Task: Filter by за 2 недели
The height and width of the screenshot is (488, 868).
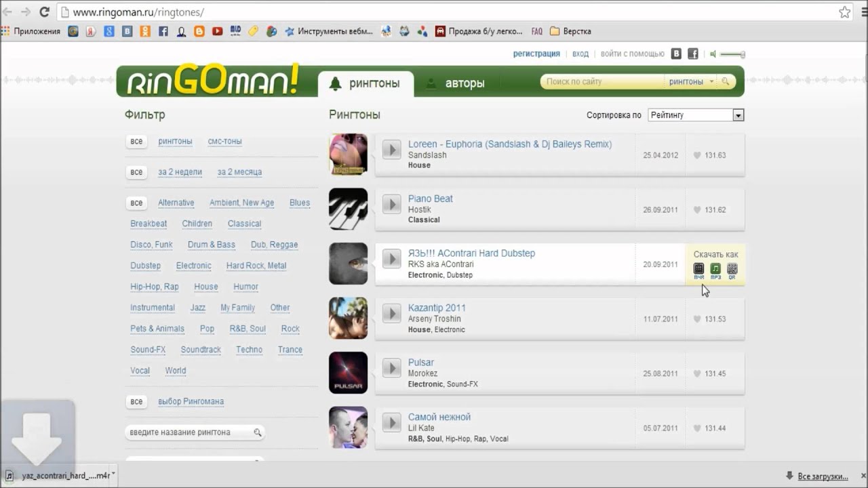Action: pyautogui.click(x=180, y=172)
